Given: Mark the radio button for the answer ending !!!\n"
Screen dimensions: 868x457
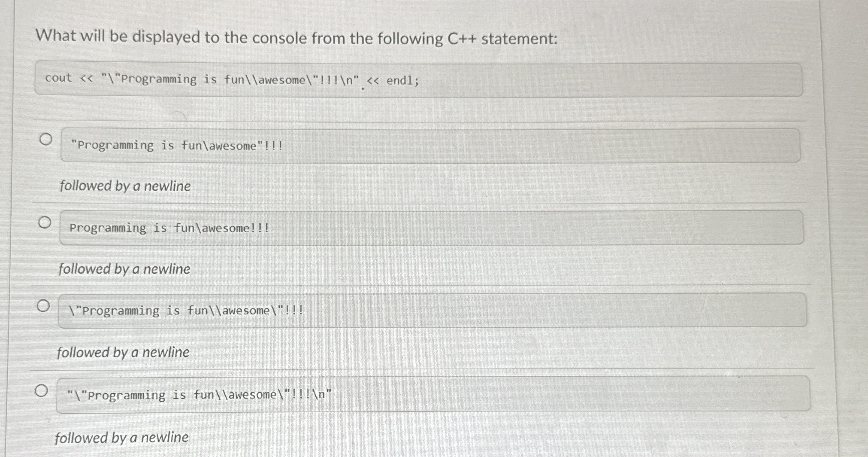Looking at the screenshot, I should click(41, 390).
